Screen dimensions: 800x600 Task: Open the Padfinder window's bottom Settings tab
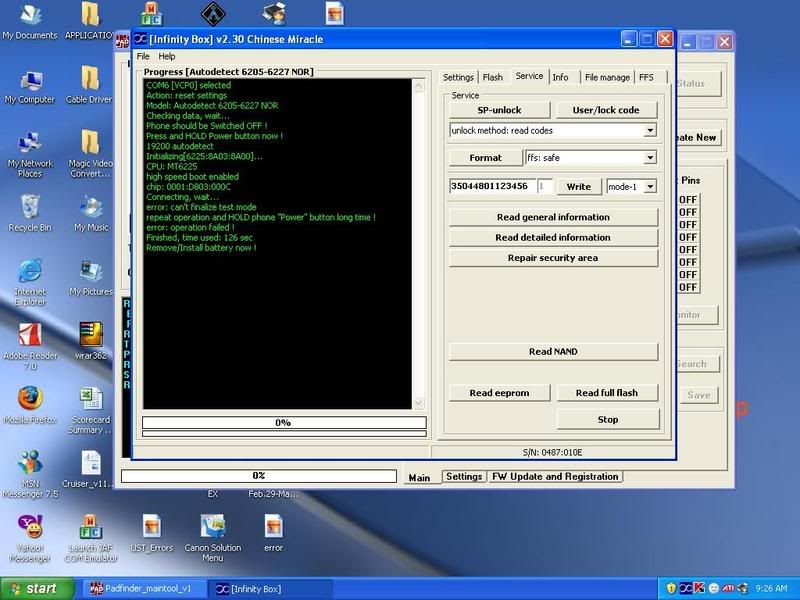[x=464, y=477]
